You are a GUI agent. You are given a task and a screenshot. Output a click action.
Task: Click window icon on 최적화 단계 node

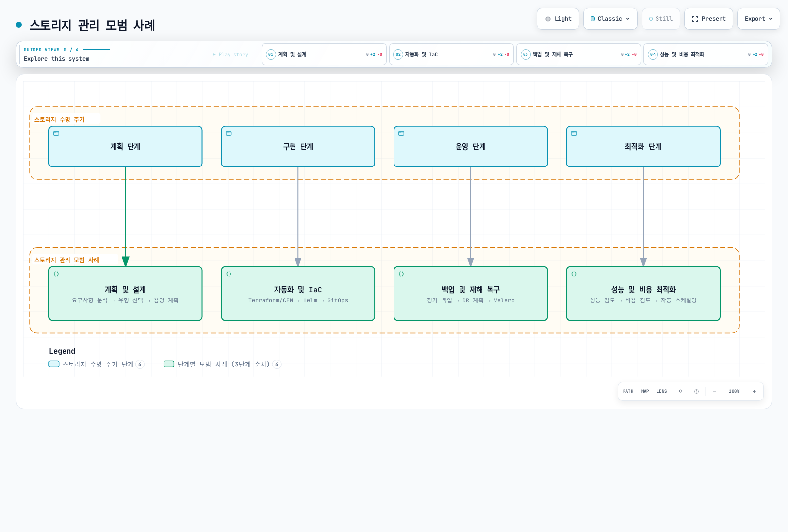tap(574, 133)
